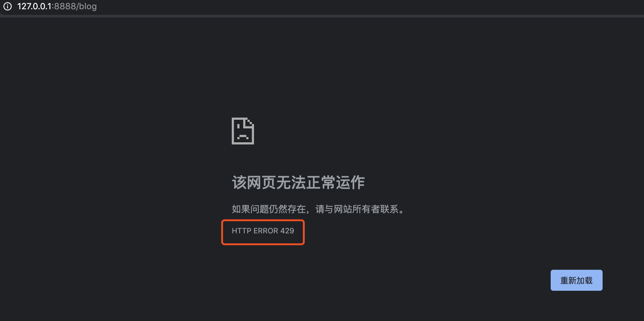Select the HTTP ERROR 429 text
Screen dimensions: 644x321
pyautogui.click(x=263, y=231)
